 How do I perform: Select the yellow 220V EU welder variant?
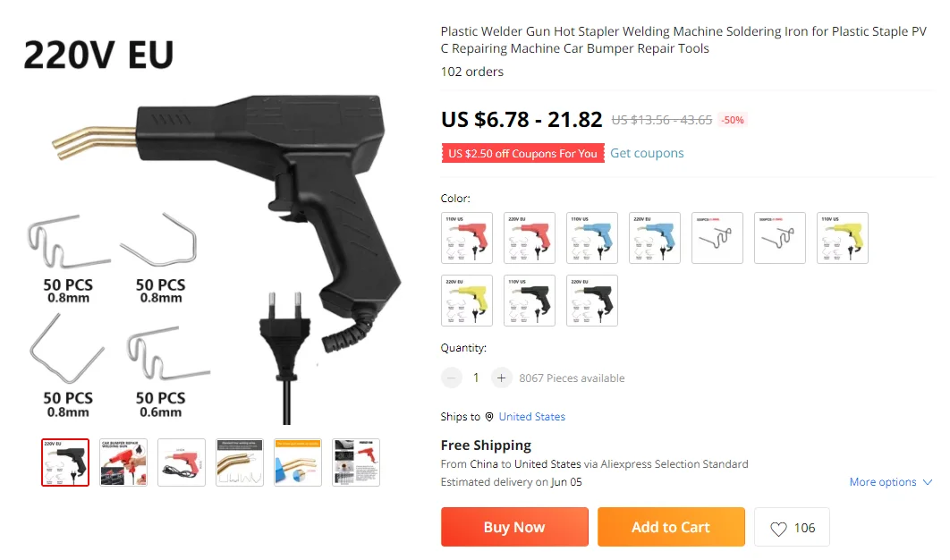point(467,301)
